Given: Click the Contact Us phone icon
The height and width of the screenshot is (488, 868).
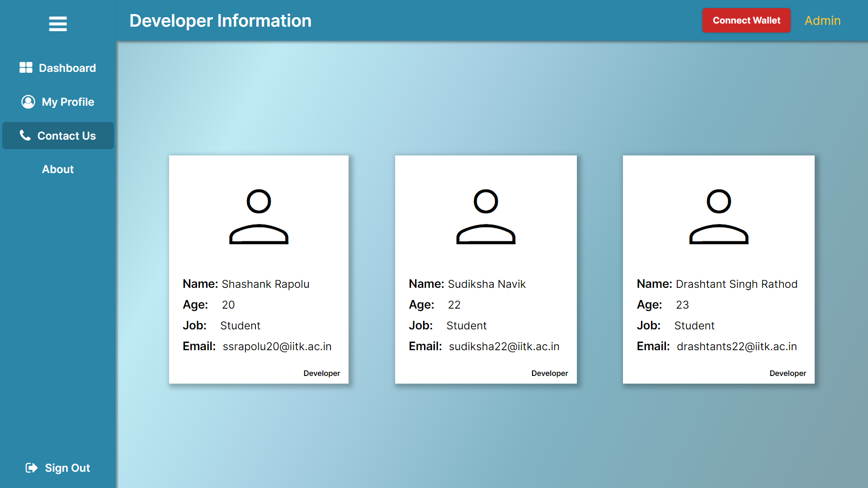Looking at the screenshot, I should coord(25,135).
